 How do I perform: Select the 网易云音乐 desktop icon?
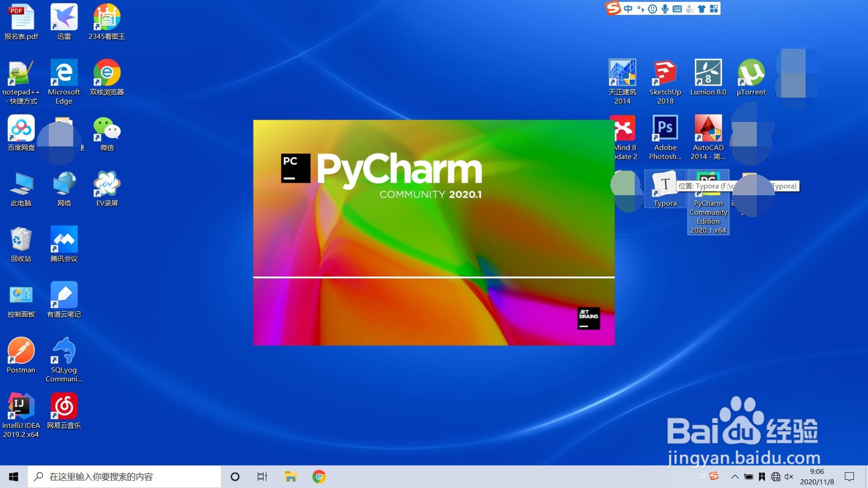point(64,411)
